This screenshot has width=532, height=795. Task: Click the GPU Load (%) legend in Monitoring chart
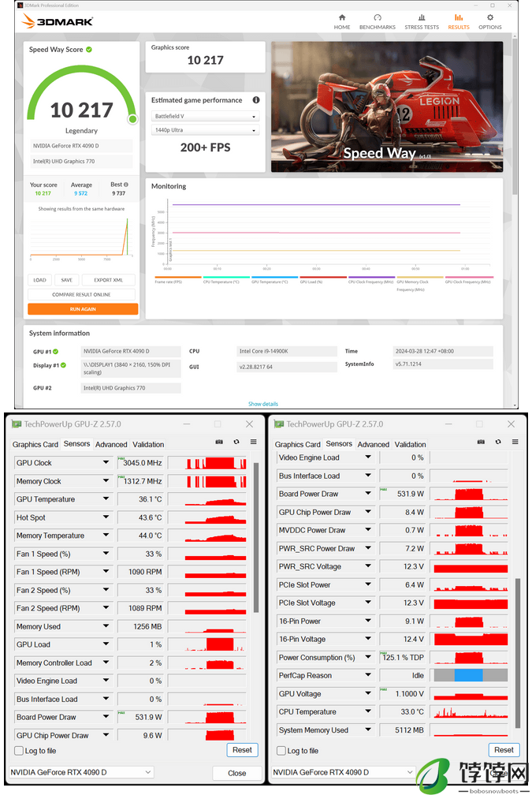pos(323,280)
